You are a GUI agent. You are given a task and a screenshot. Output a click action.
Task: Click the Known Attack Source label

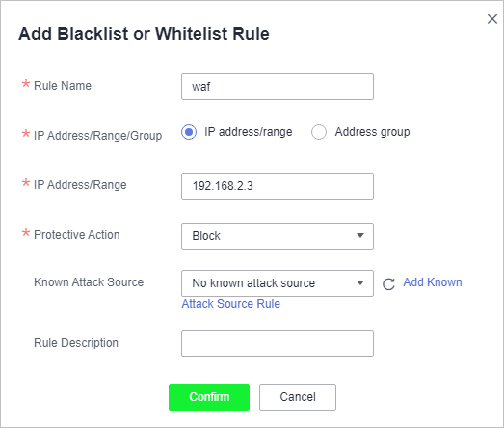[x=89, y=282]
